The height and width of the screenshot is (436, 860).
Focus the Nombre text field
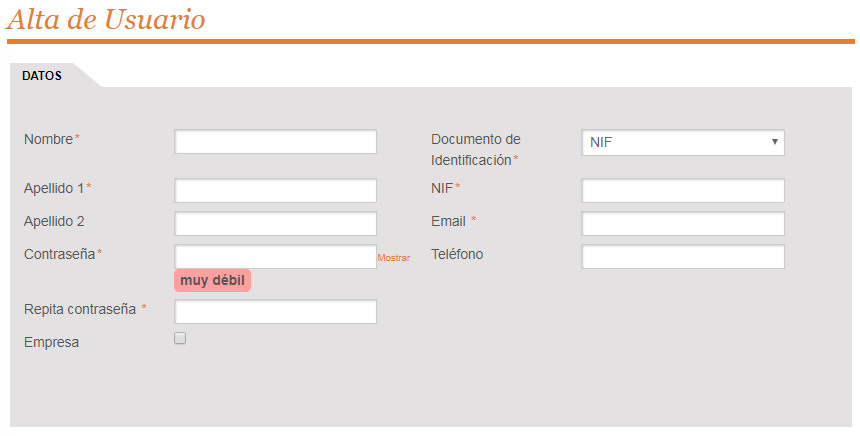click(275, 141)
